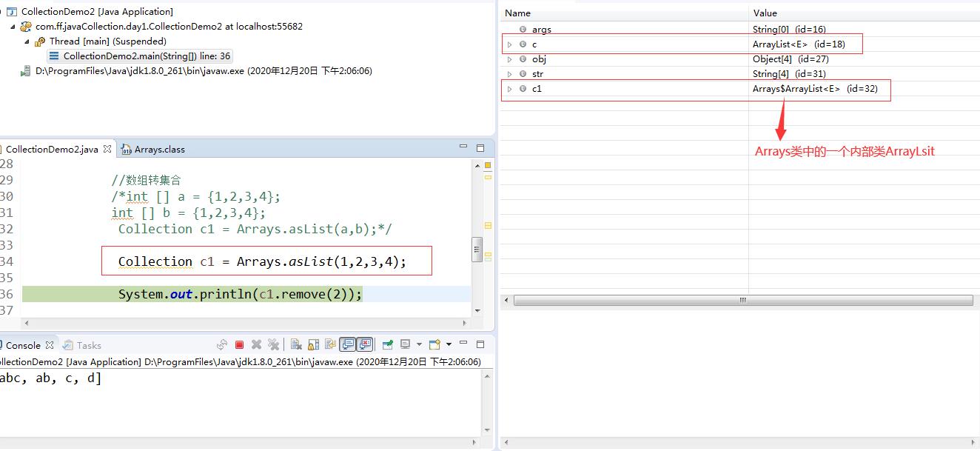Select the CollectionDemo2.java editor tab
Image resolution: width=980 pixels, height=451 pixels.
50,149
